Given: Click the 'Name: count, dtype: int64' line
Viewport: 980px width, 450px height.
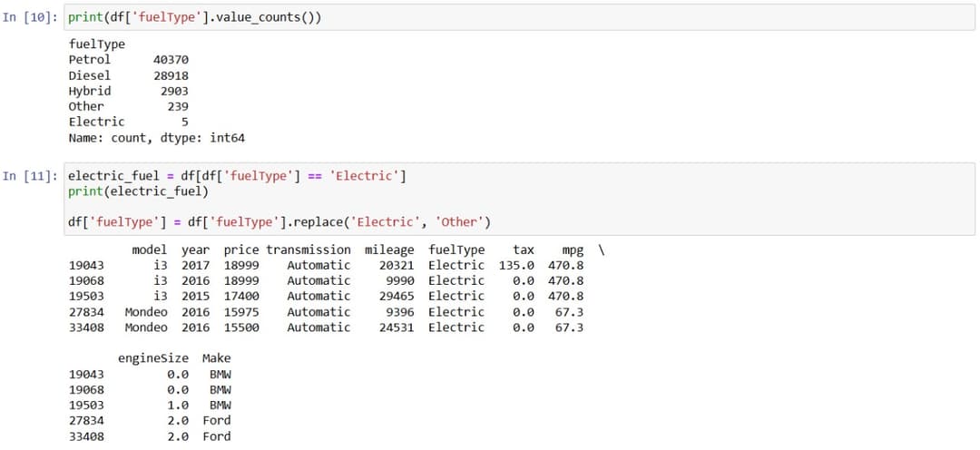Looking at the screenshot, I should pos(156,138).
